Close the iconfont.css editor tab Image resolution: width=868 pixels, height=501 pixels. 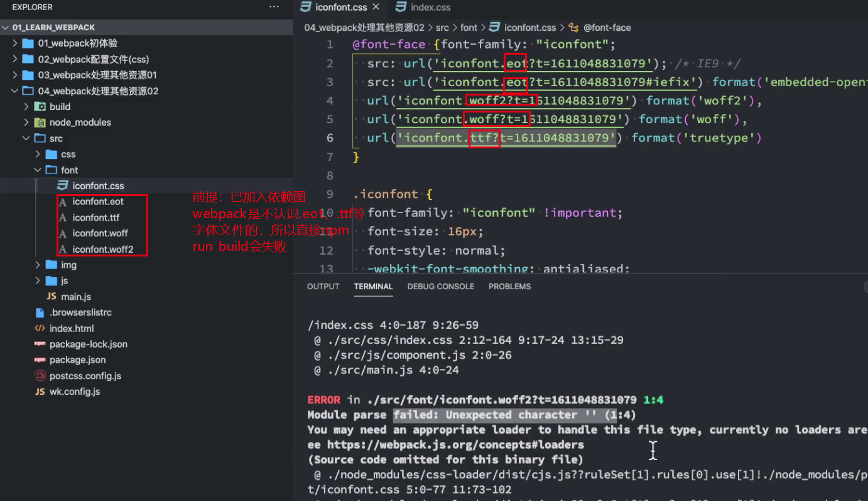click(x=376, y=7)
